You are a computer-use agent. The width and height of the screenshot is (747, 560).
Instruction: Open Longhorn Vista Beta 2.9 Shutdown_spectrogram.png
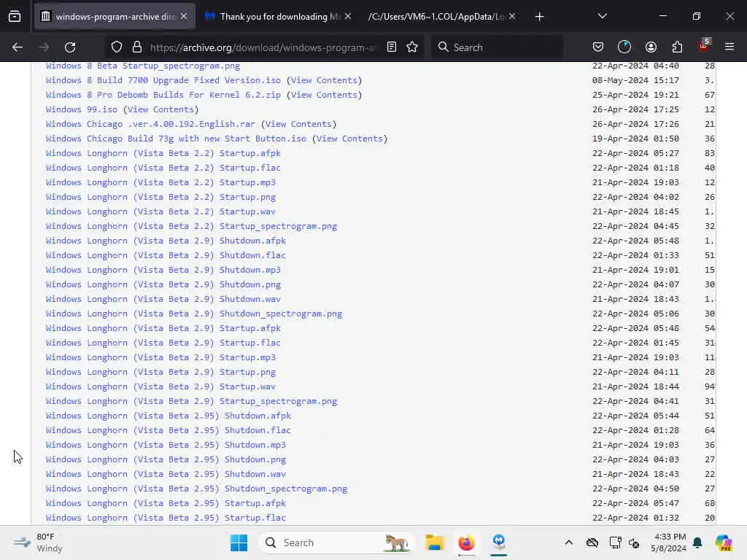(x=194, y=314)
